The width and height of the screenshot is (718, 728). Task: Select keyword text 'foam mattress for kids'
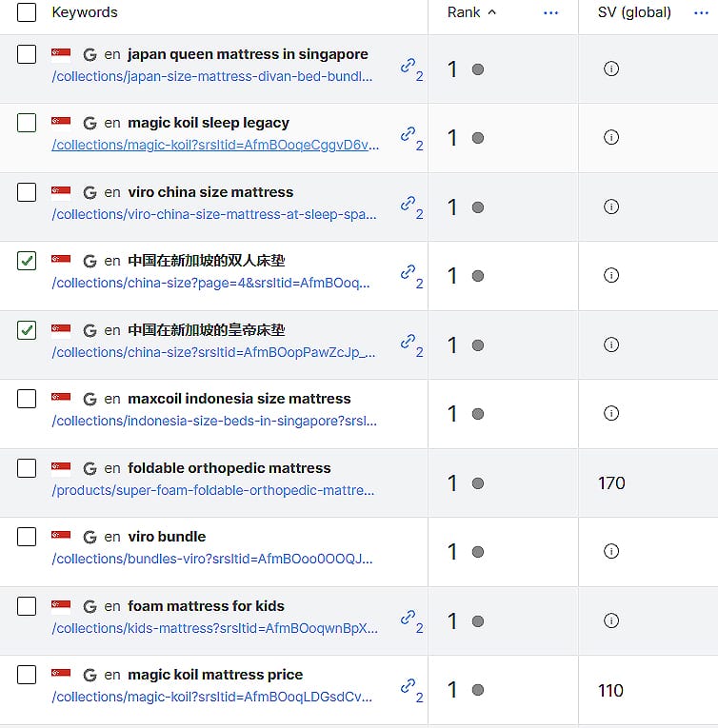pos(206,606)
